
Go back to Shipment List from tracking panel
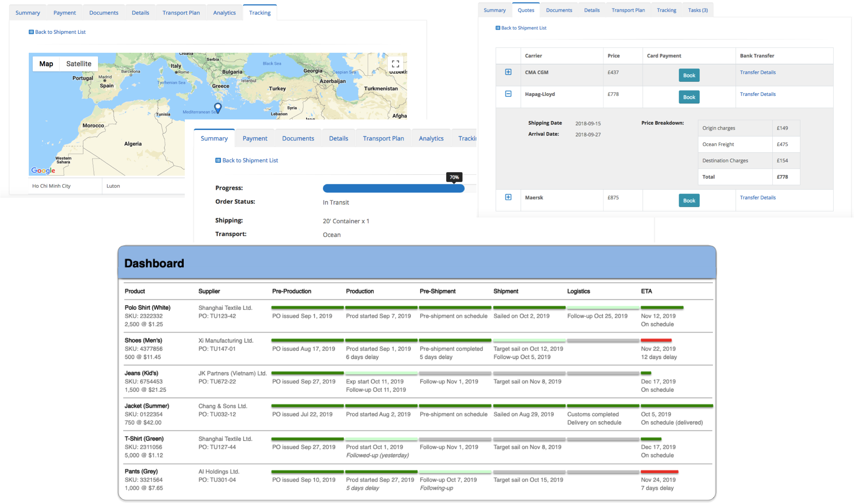[x=60, y=32]
